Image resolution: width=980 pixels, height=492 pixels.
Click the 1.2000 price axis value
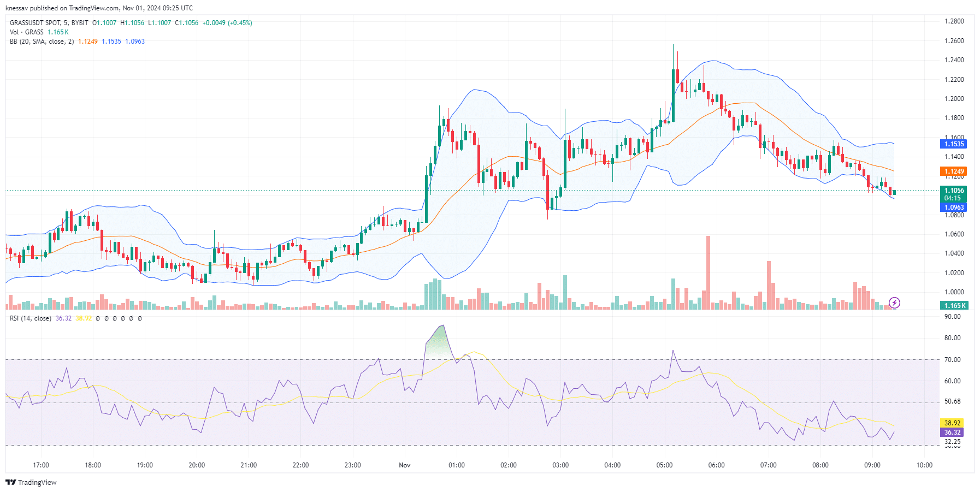954,99
